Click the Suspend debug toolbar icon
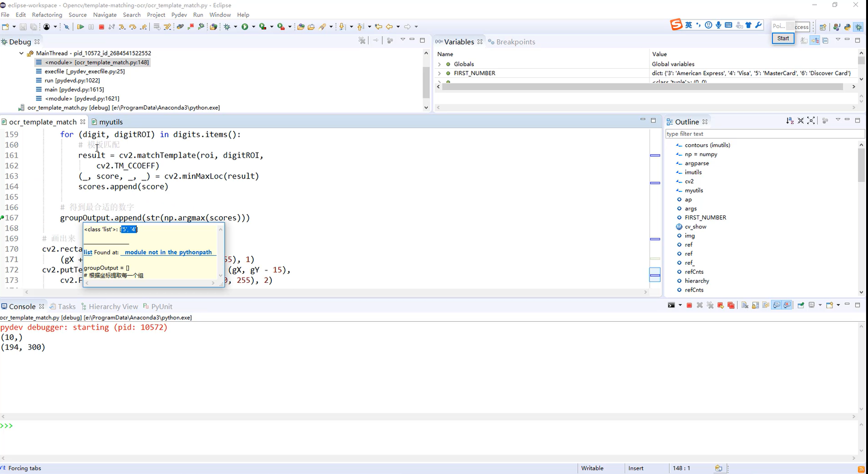The height and width of the screenshot is (474, 868). click(91, 27)
